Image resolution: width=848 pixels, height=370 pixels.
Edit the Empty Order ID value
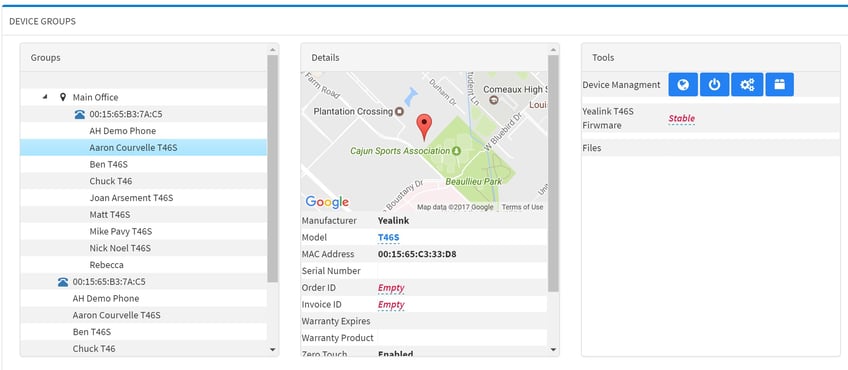391,288
